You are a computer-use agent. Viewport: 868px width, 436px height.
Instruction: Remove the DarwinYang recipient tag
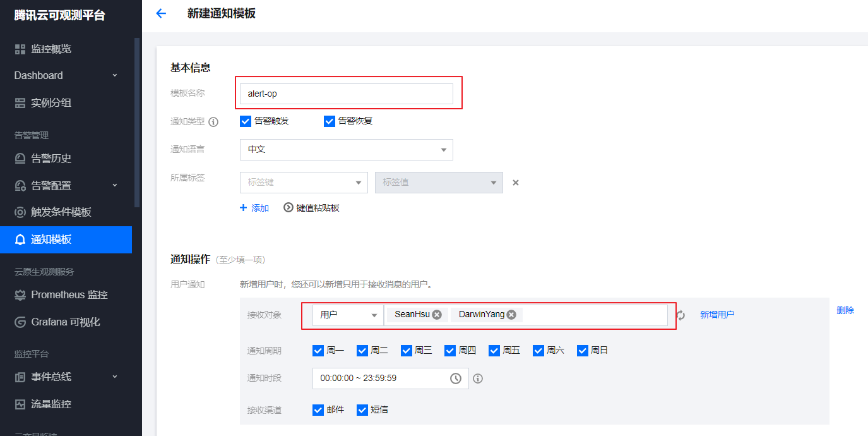(x=511, y=315)
